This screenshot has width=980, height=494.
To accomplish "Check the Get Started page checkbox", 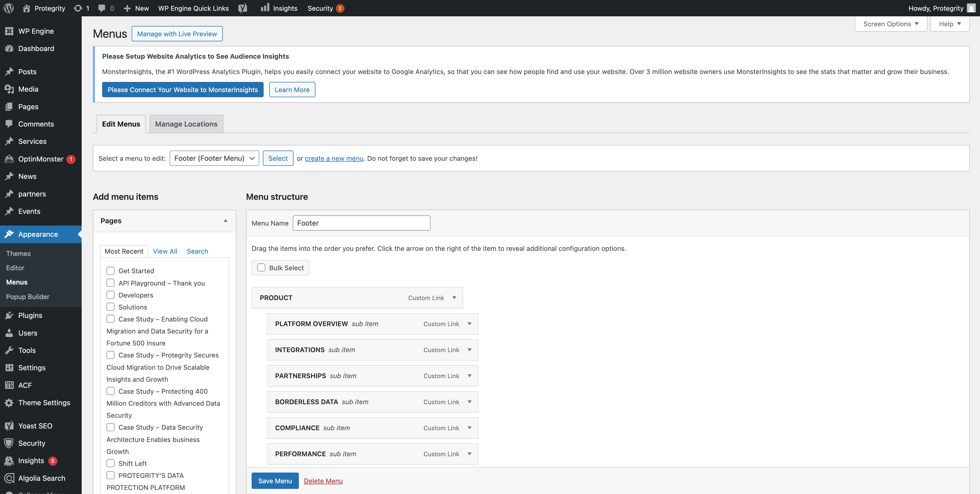I will [110, 271].
